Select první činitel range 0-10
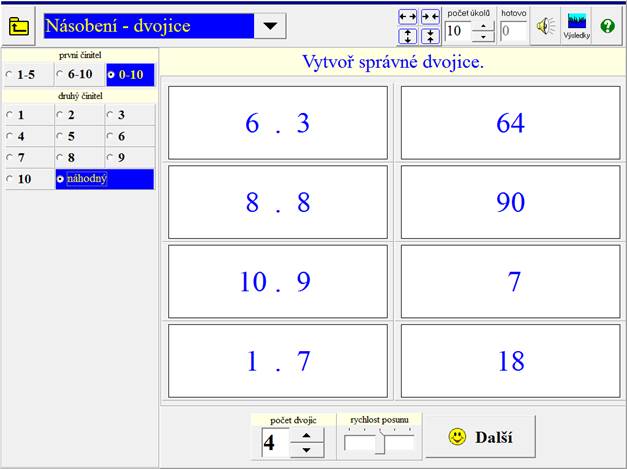 point(130,75)
